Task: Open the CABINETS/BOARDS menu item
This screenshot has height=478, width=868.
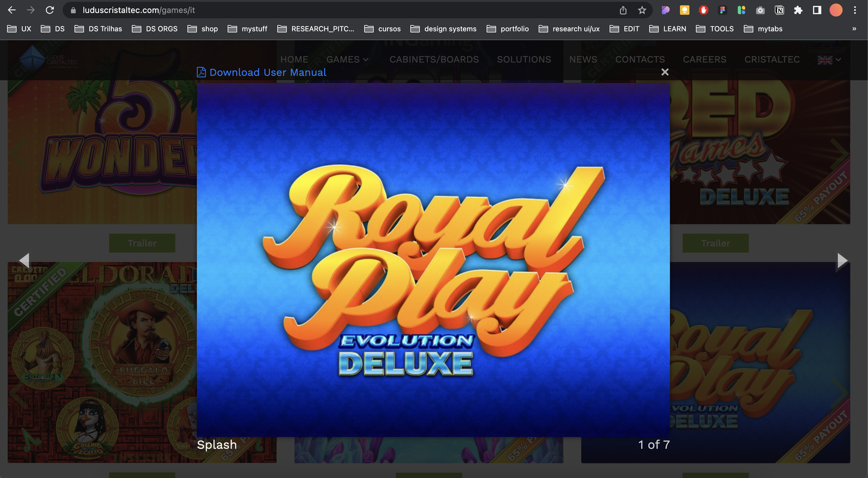Action: [x=434, y=60]
